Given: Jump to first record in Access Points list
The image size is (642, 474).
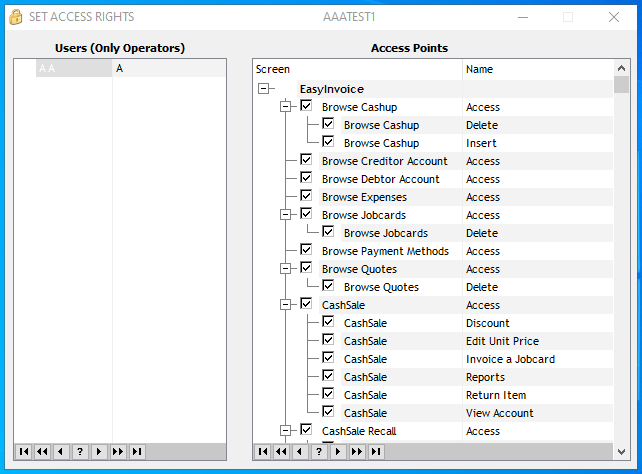Looking at the screenshot, I should click(x=263, y=451).
